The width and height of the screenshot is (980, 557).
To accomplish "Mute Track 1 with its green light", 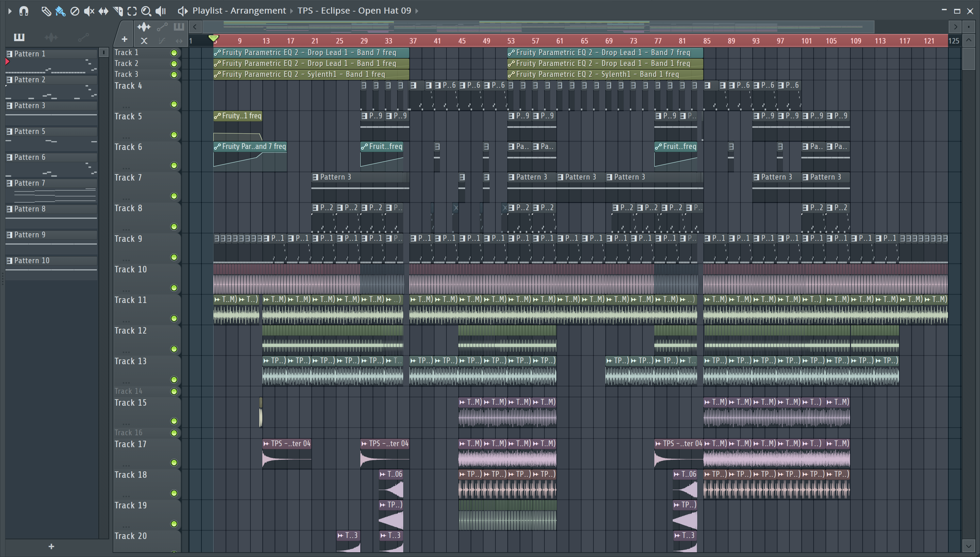I will (174, 53).
